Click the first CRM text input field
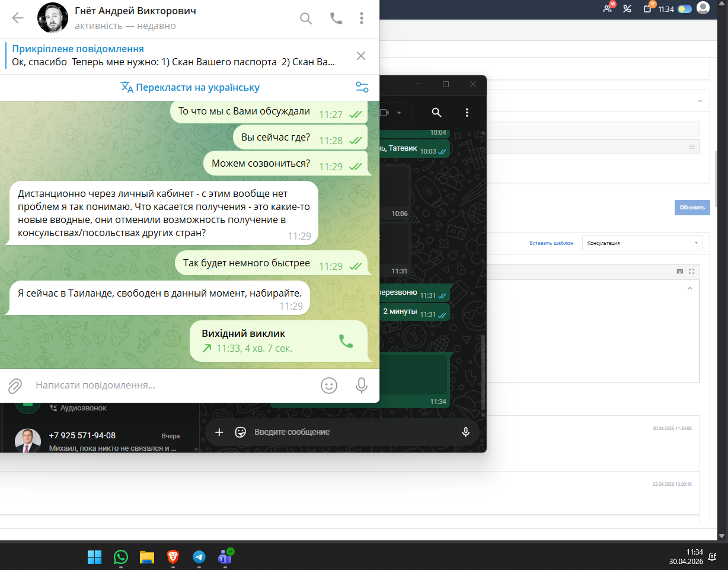The width and height of the screenshot is (728, 570). (593, 129)
